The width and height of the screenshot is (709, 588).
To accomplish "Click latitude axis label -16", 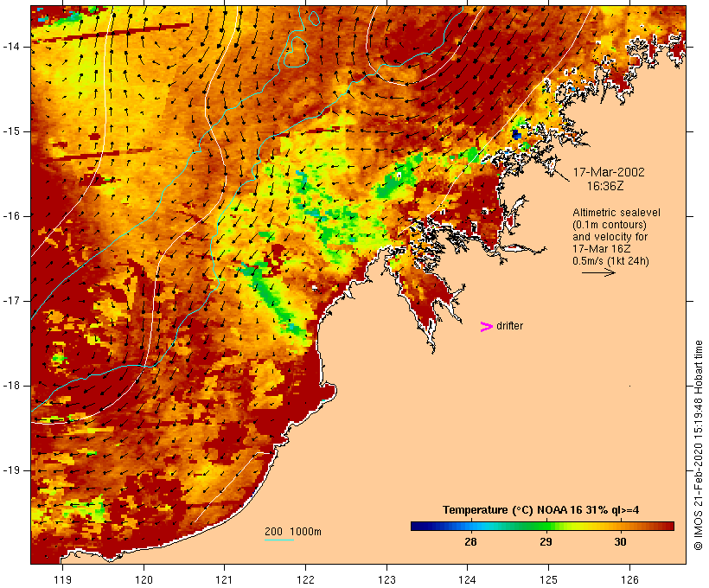I will click(11, 216).
